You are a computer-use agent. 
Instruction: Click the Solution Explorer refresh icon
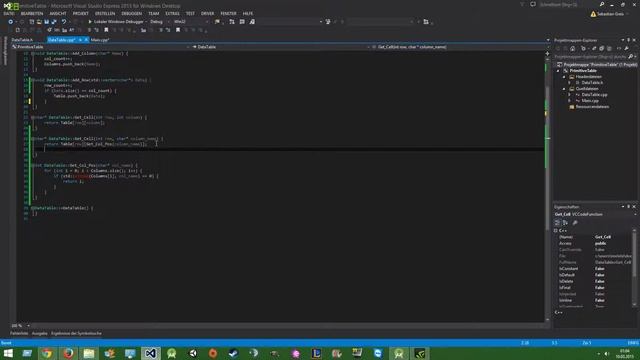(x=594, y=49)
